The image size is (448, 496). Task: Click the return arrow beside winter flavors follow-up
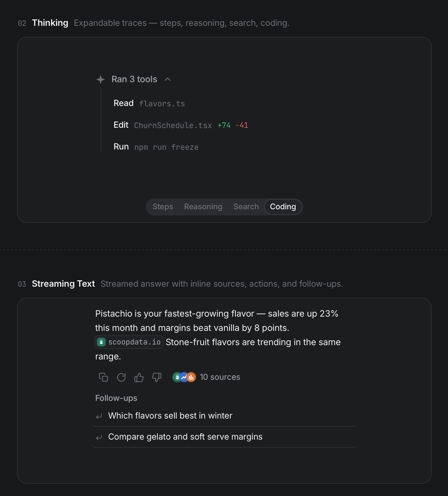click(99, 416)
